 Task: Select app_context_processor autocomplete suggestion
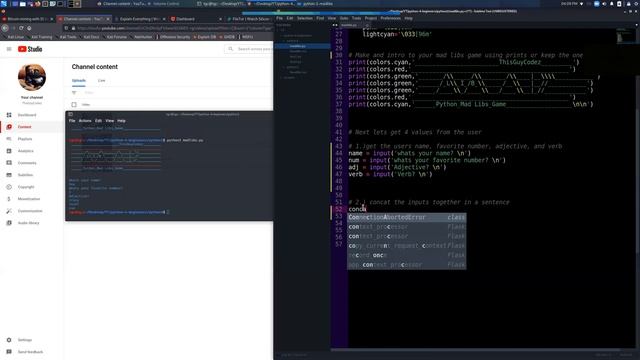(407, 264)
